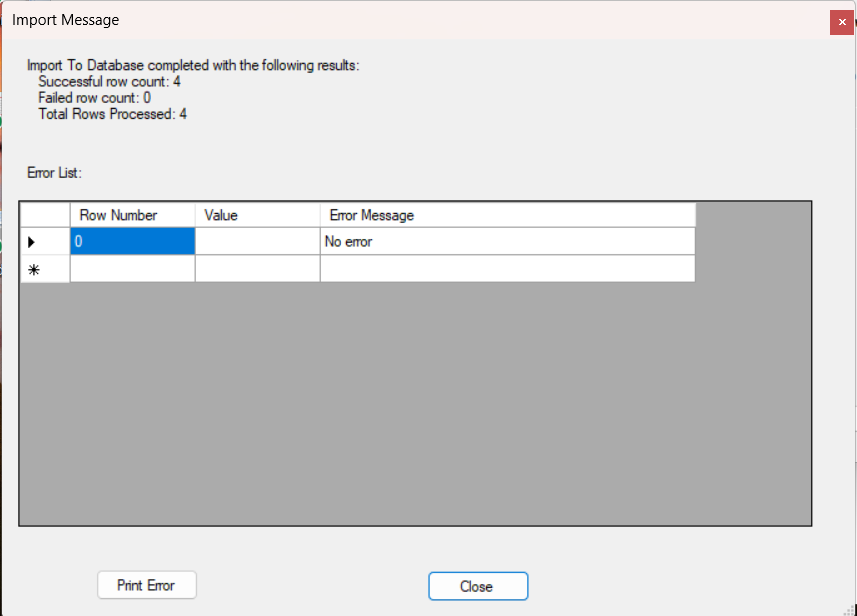This screenshot has width=857, height=616.
Task: Click the Row Number cell in new row
Action: [132, 269]
